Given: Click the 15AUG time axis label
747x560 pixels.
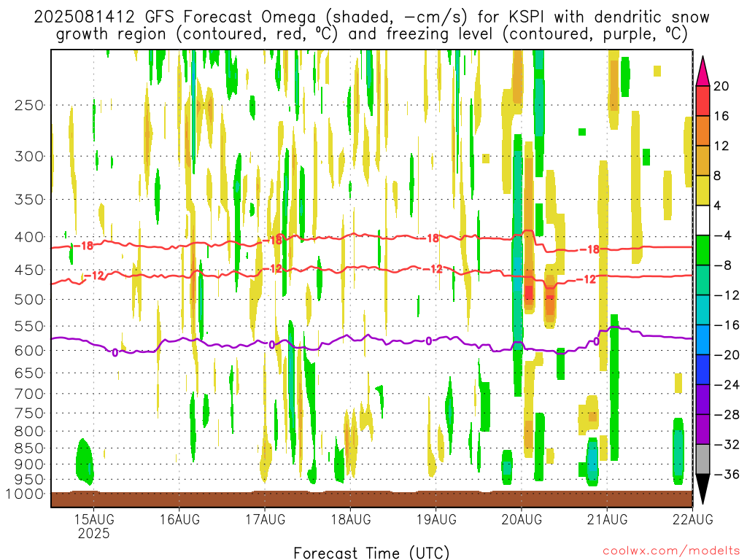Looking at the screenshot, I should (94, 519).
